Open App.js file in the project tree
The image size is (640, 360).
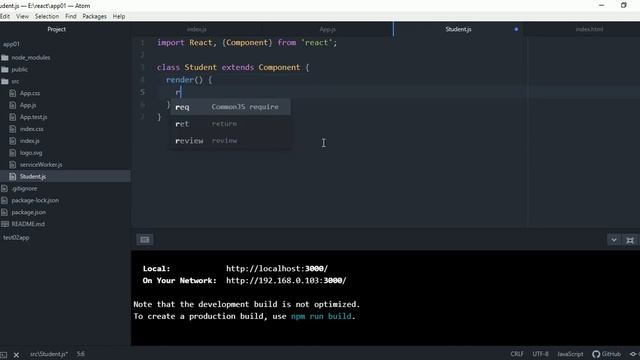(x=28, y=105)
